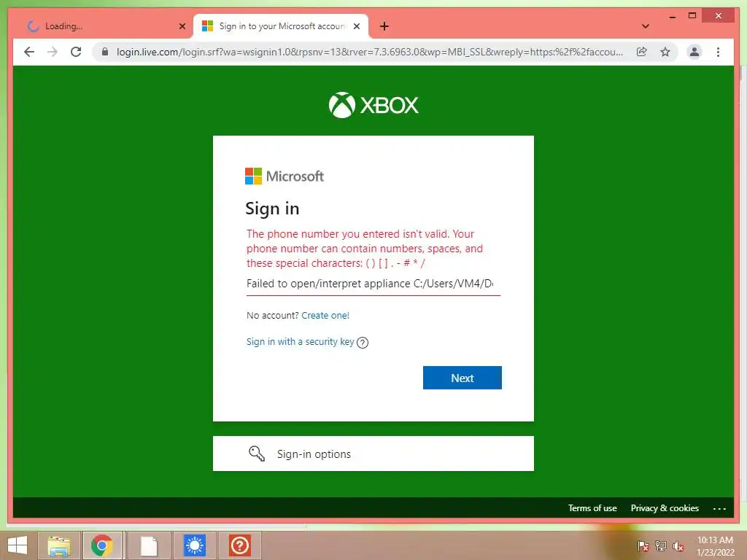
Task: Maximize the Chrome window
Action: (x=692, y=16)
